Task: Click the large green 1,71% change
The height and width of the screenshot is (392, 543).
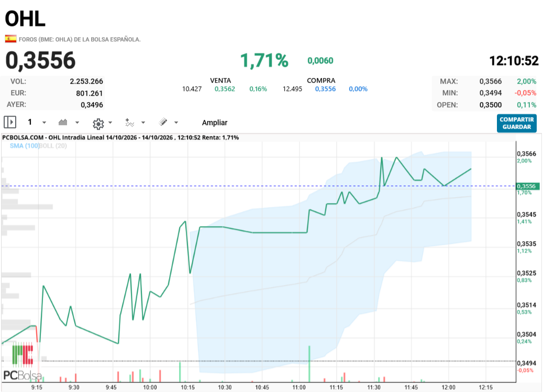Action: 264,61
